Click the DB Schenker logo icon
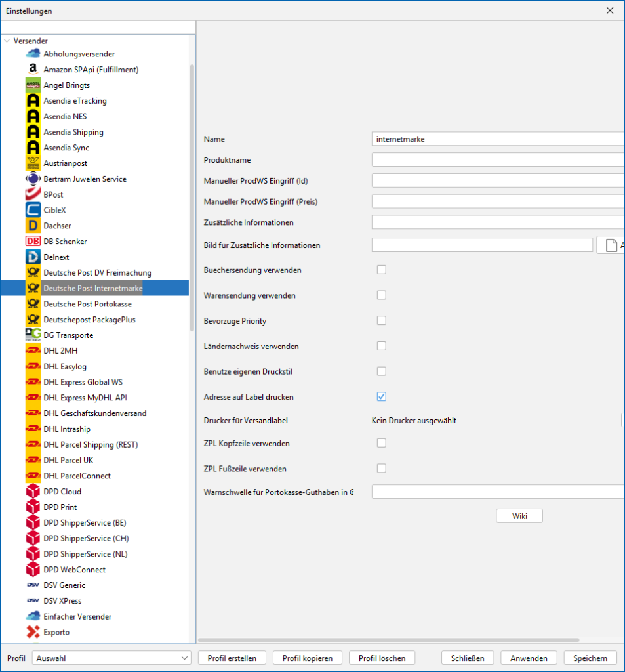Viewport: 625px width, 672px height. pos(33,241)
